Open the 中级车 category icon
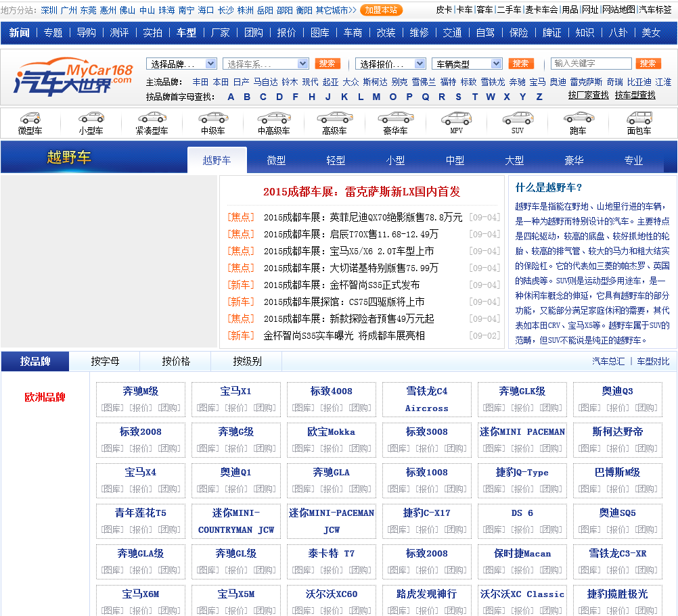The height and width of the screenshot is (616, 678). click(x=212, y=118)
